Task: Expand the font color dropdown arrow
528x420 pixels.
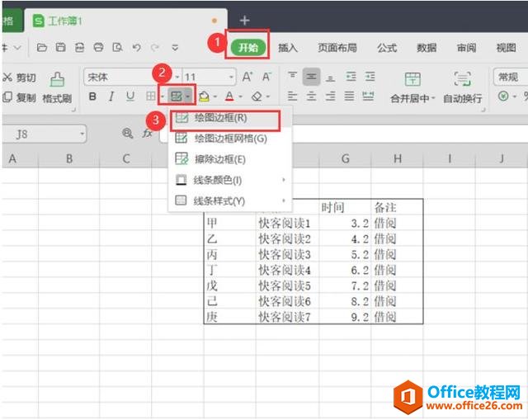Action: [240, 97]
